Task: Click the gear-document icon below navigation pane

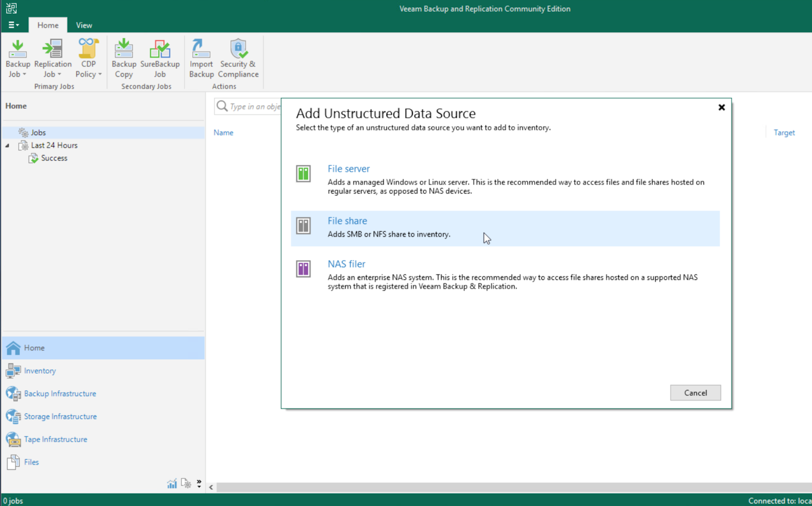Action: (x=186, y=484)
